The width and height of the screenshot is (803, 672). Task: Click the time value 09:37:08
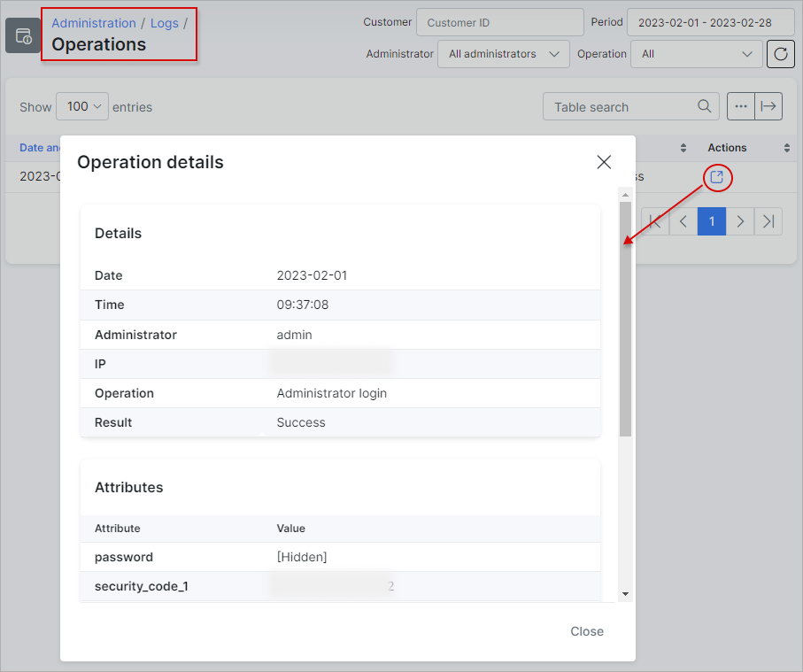[x=303, y=305]
